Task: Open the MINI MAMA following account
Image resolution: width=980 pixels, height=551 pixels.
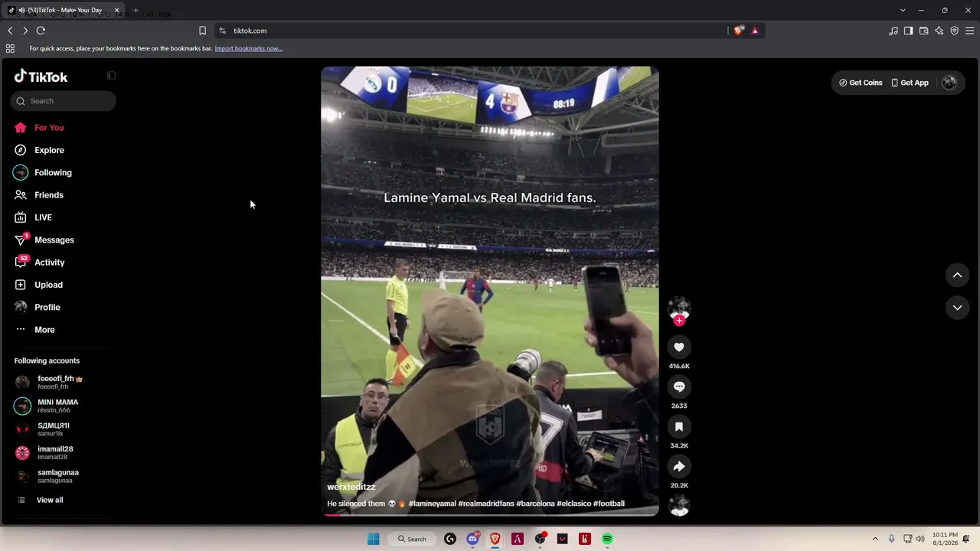Action: [x=63, y=406]
